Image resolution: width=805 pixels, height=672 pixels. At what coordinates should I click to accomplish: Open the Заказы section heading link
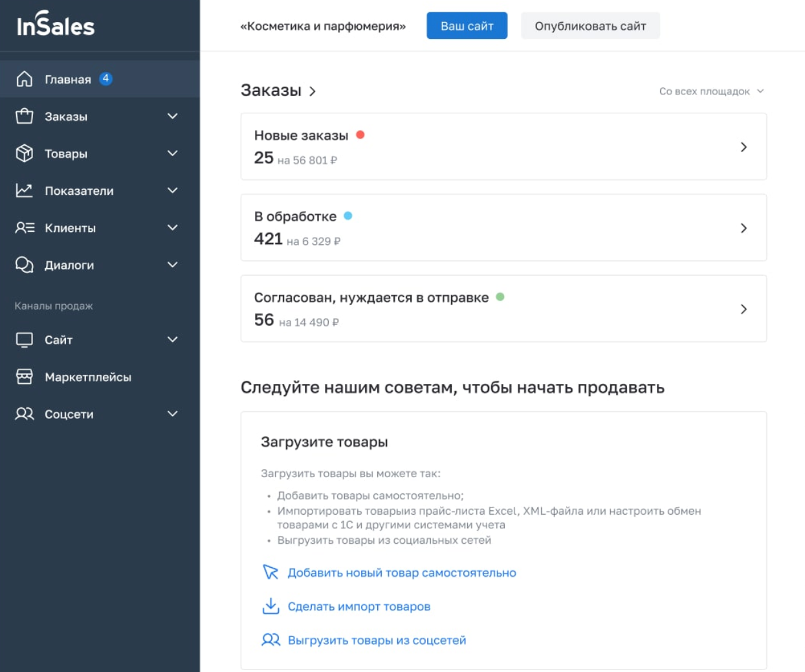278,90
